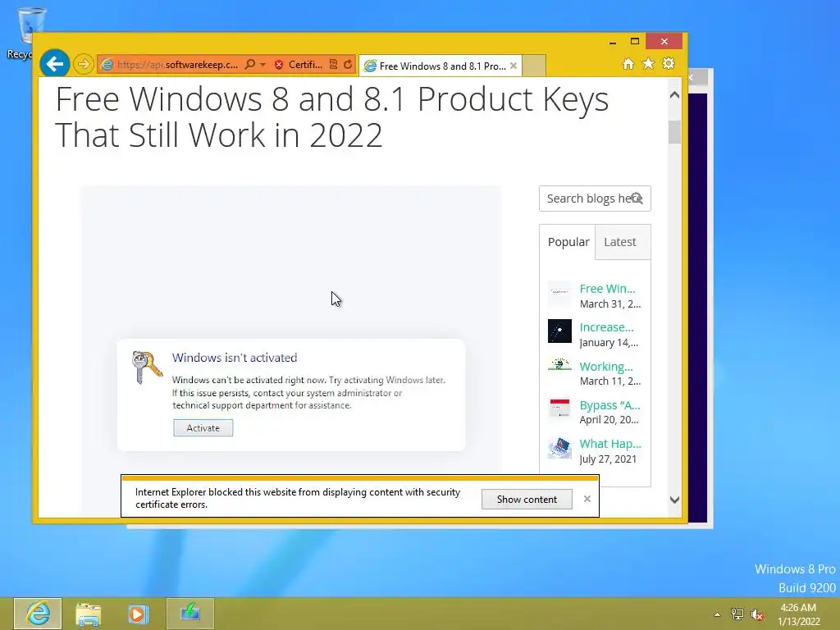Refresh the page with reload icon
840x630 pixels.
(x=348, y=64)
